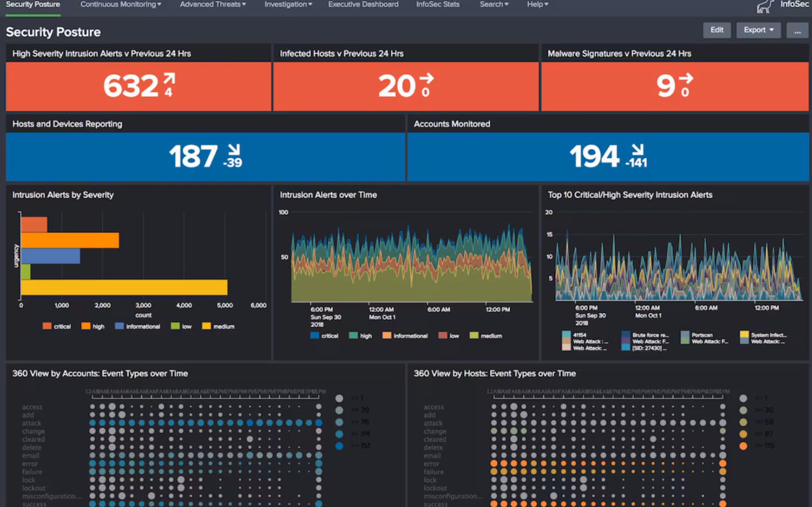Switch to InfoSec Stats in navigation
The height and width of the screenshot is (507, 812).
437,4
